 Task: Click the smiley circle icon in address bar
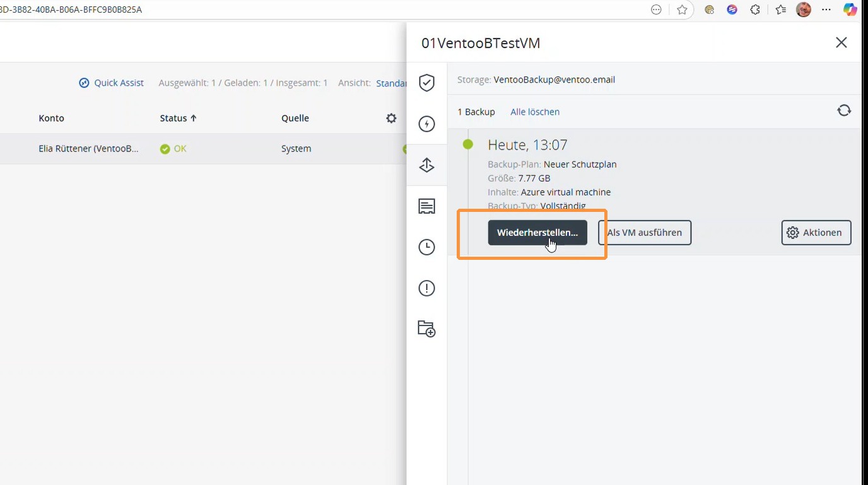[656, 9]
